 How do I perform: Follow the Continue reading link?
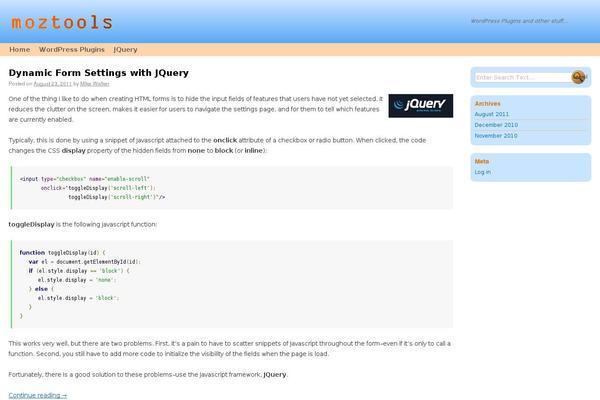pyautogui.click(x=38, y=395)
